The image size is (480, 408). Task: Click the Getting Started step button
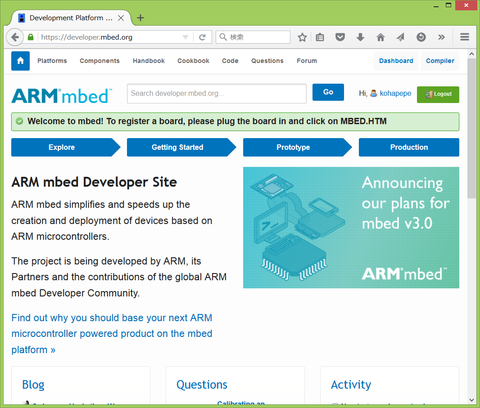[x=181, y=147]
